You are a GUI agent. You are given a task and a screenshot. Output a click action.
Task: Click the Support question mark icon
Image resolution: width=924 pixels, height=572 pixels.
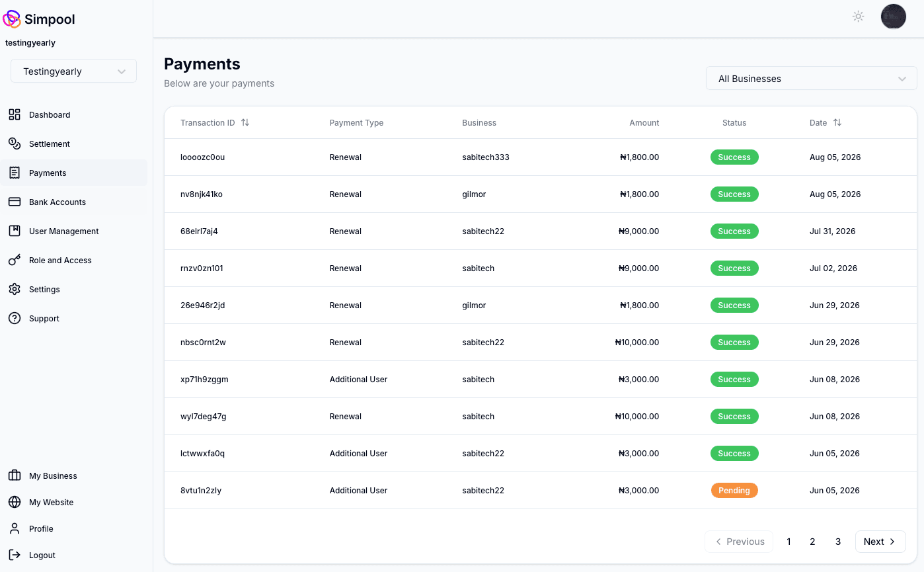pos(15,318)
